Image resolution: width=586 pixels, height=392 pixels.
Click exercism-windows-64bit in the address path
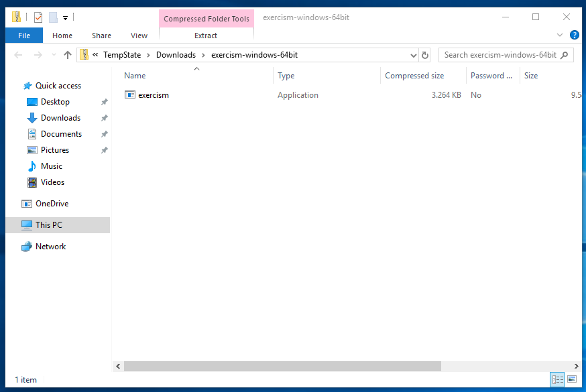point(254,55)
